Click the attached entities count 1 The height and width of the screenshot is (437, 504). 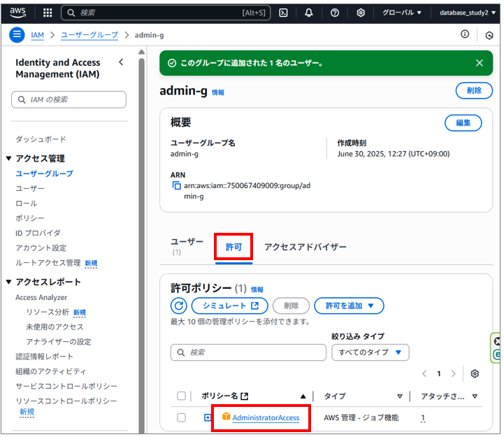tap(423, 417)
